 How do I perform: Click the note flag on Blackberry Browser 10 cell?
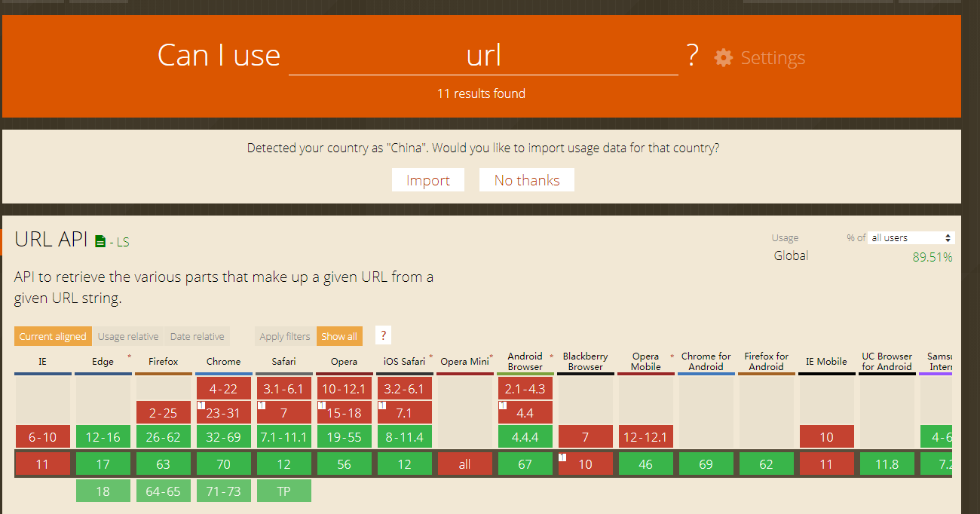tap(562, 457)
